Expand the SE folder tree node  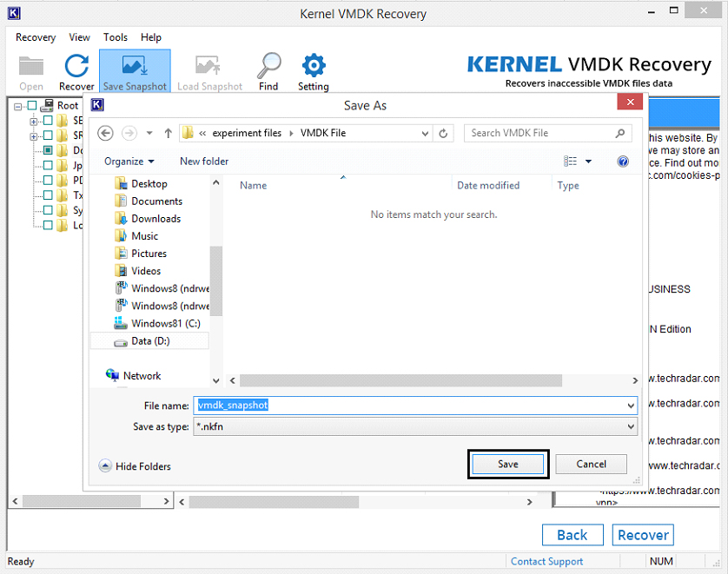pos(33,122)
